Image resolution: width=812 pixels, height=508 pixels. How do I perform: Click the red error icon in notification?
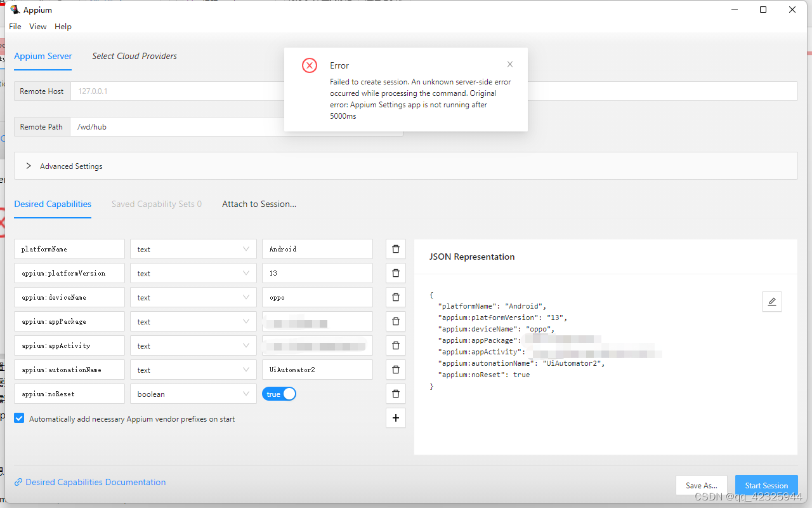(310, 65)
